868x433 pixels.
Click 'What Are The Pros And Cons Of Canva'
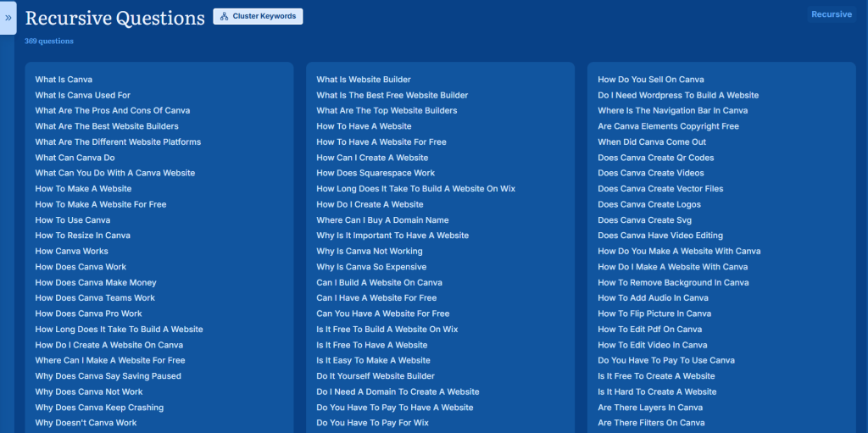pyautogui.click(x=113, y=111)
